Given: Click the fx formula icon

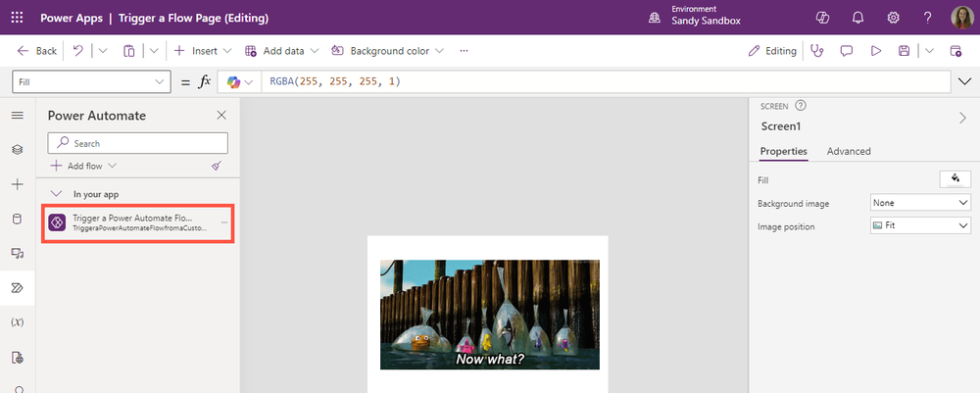Looking at the screenshot, I should tap(205, 82).
